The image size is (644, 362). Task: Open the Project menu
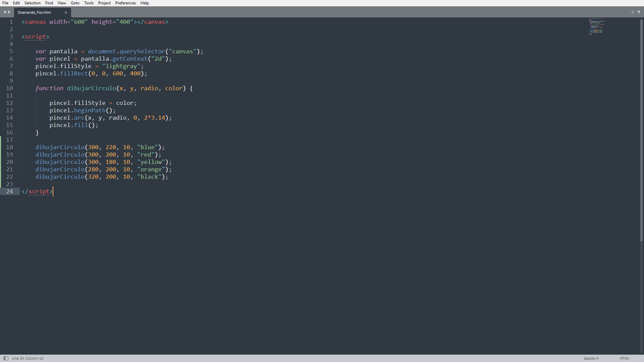pos(104,3)
